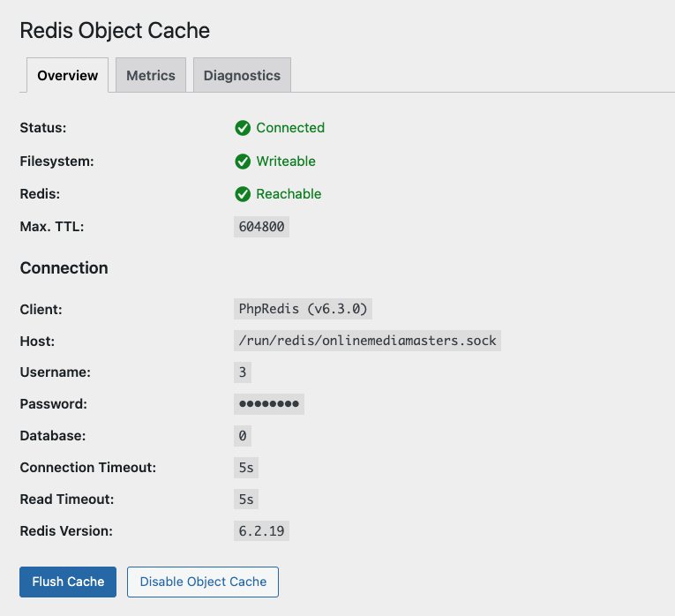Click the Status: label
The height and width of the screenshot is (616, 675).
43,127
